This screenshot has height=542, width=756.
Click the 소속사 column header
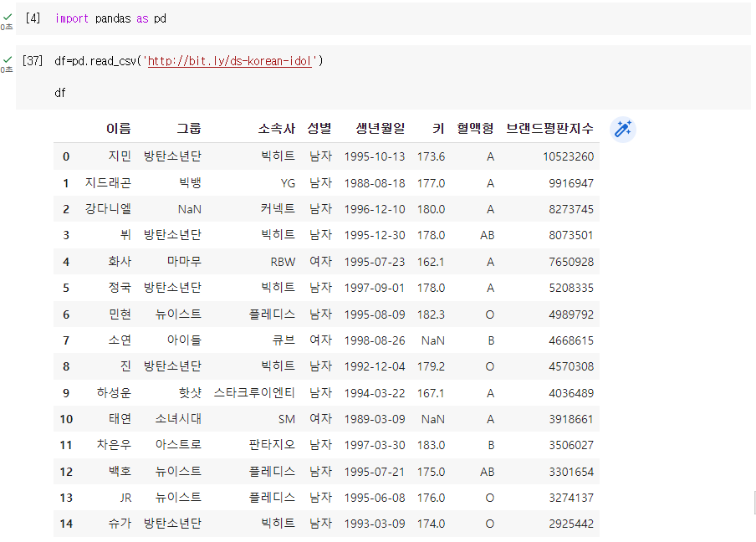coord(276,128)
